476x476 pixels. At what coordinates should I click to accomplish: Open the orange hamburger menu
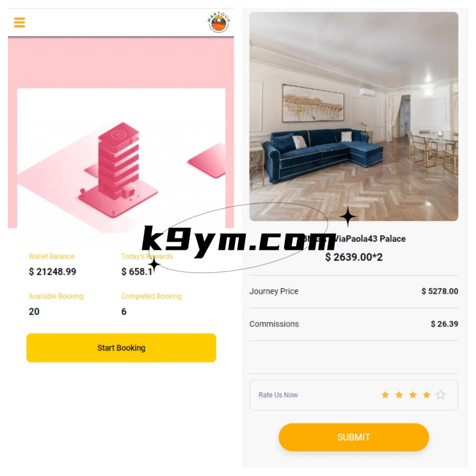point(20,22)
